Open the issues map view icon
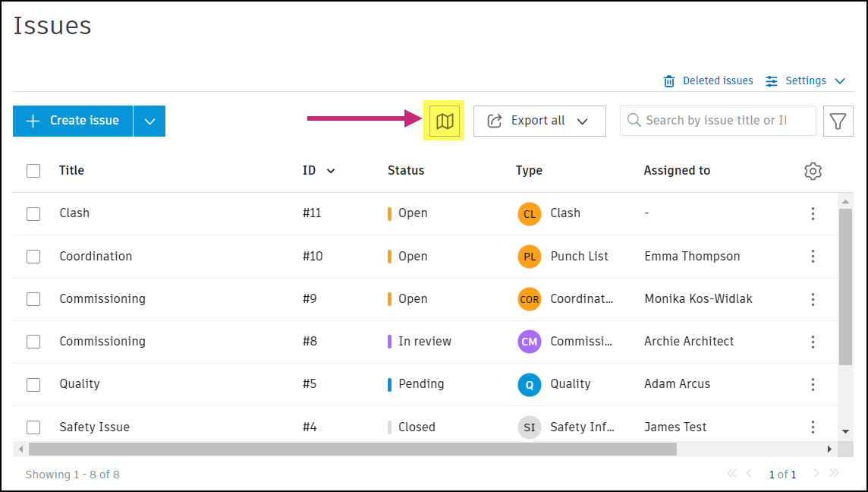 pyautogui.click(x=445, y=121)
